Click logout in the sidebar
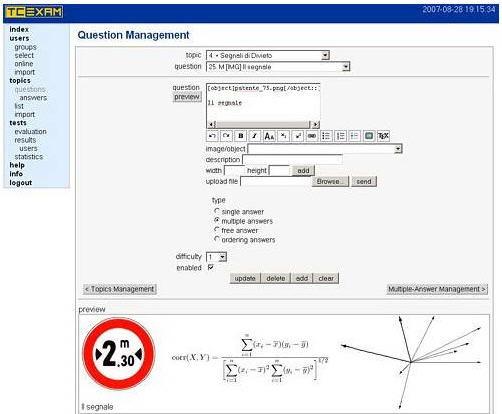502x414 pixels. 20,183
